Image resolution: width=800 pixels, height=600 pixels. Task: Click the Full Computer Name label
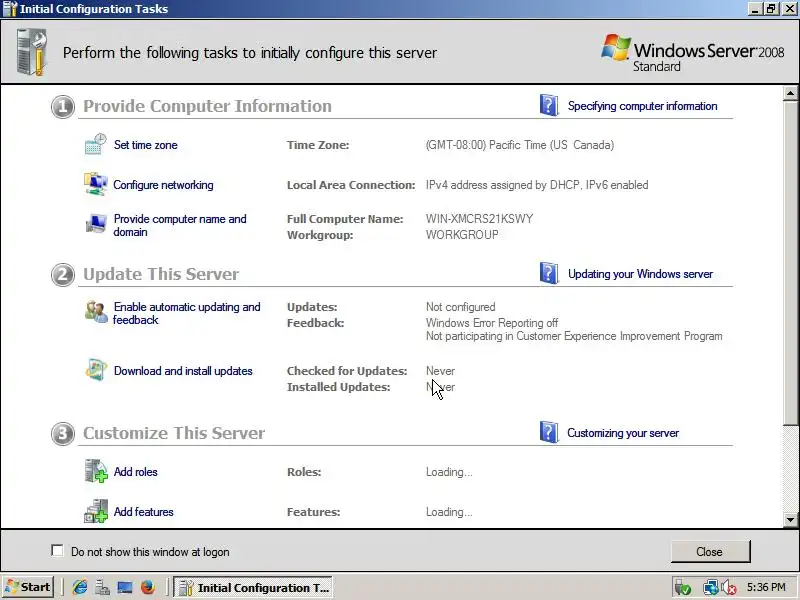[x=345, y=219]
